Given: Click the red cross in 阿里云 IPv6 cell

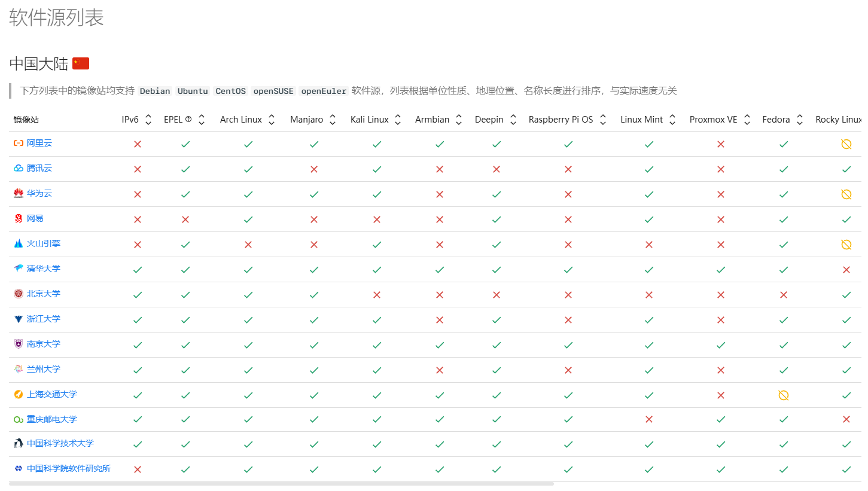Looking at the screenshot, I should click(138, 144).
